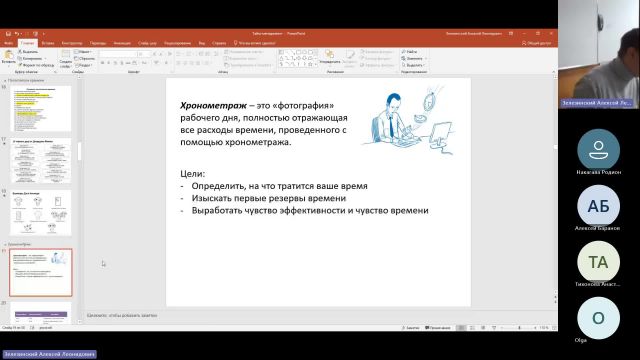Click Cut (Вырезать) in the clipboard group
This screenshot has width=640, height=360.
click(x=28, y=52)
